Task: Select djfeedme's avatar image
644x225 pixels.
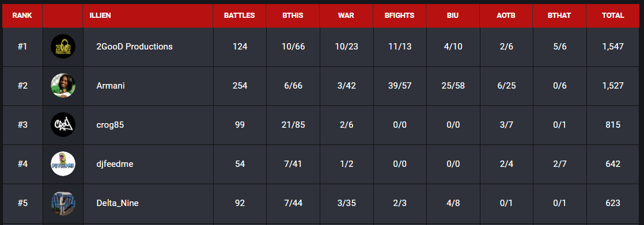Action: pyautogui.click(x=63, y=164)
